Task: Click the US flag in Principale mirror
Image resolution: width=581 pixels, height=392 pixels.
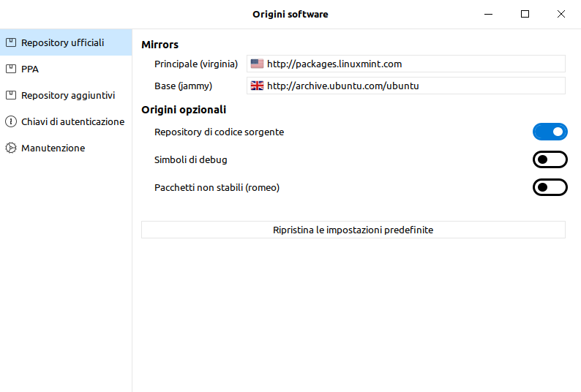Action: pos(257,64)
